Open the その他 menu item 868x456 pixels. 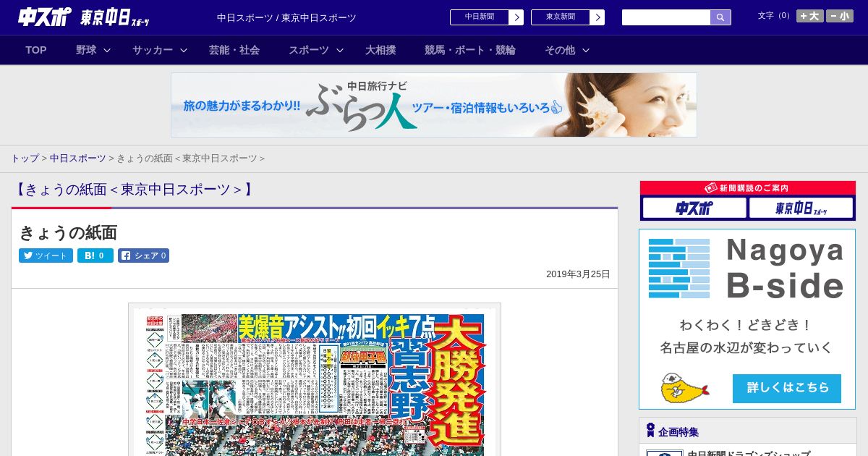[x=560, y=50]
